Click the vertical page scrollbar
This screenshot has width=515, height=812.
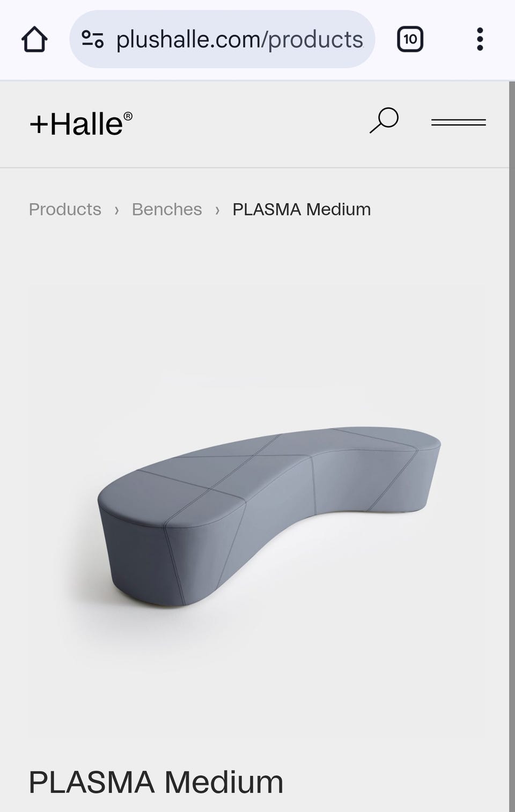pyautogui.click(x=512, y=446)
